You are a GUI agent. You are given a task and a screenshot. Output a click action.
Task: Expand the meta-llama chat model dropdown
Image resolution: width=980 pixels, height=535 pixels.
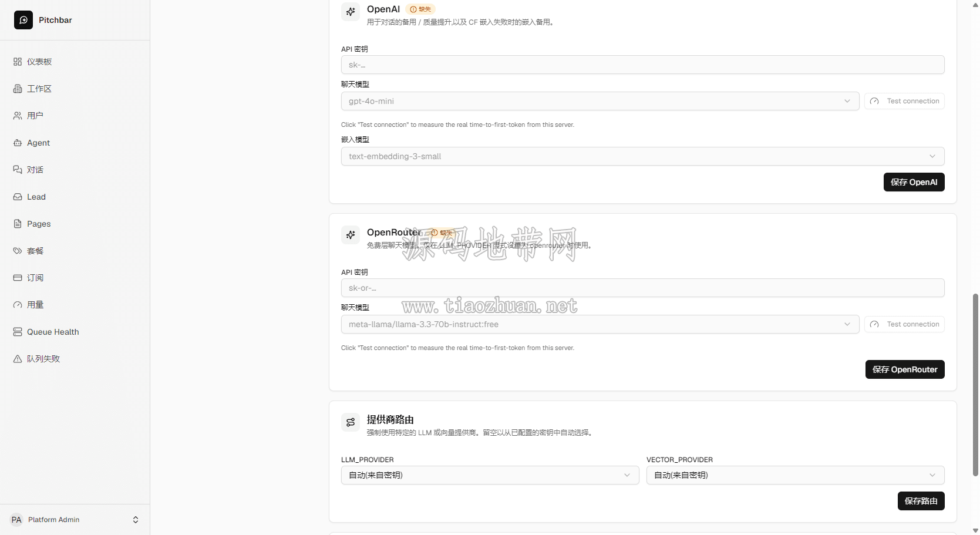(x=600, y=324)
